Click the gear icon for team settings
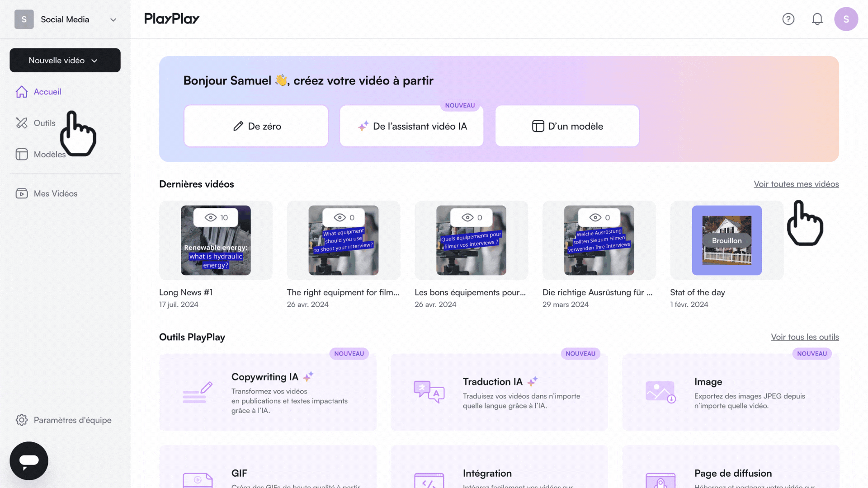 tap(22, 420)
